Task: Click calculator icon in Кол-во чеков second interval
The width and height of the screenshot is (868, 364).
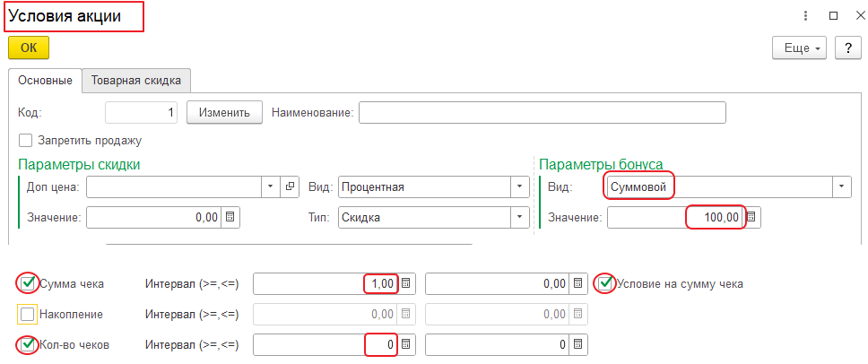Action: (577, 344)
